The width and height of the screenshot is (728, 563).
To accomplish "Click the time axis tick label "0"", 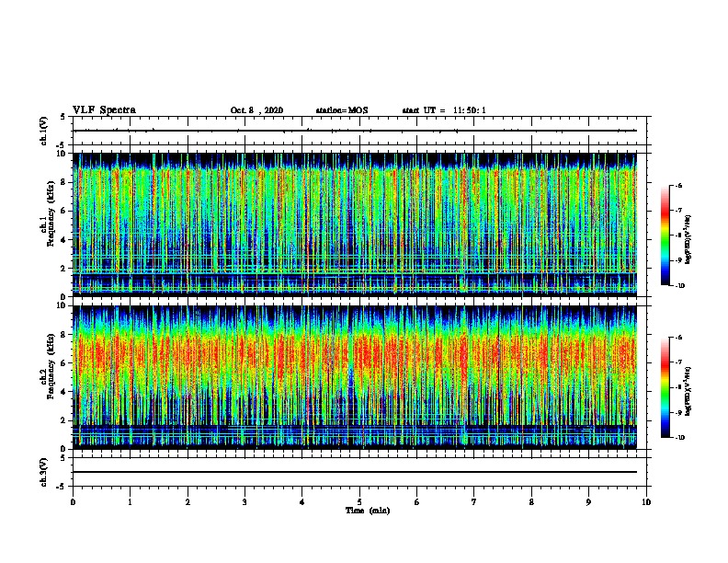I will click(73, 502).
